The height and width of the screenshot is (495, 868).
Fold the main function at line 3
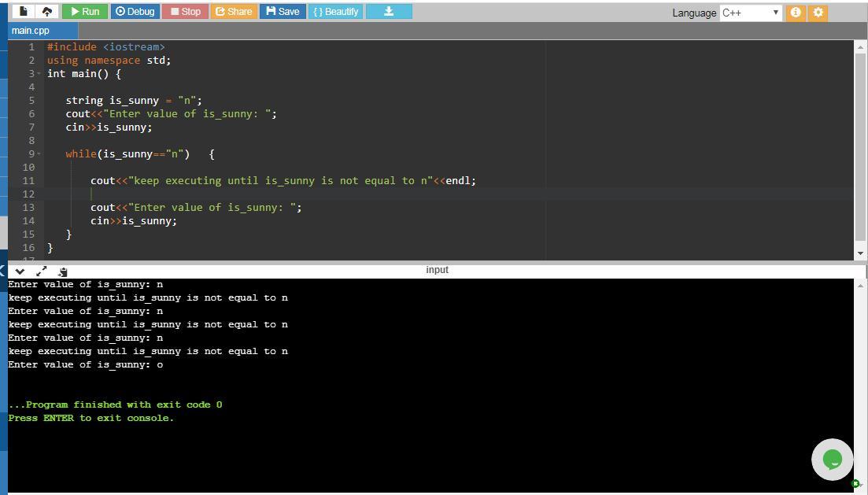point(39,74)
